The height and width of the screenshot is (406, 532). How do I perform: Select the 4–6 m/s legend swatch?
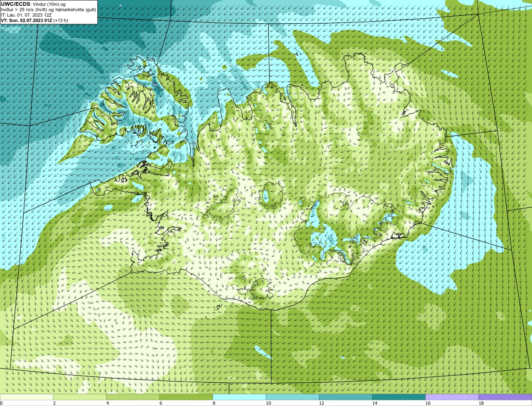(133, 397)
